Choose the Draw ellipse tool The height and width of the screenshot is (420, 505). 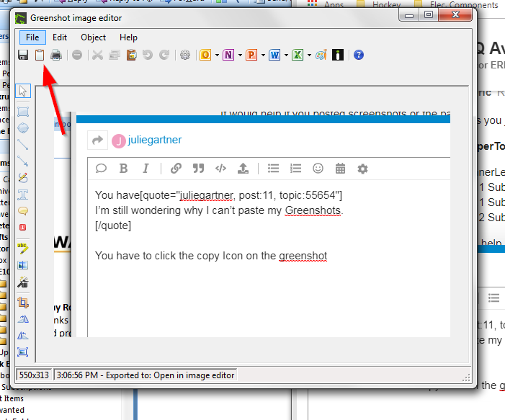23,128
